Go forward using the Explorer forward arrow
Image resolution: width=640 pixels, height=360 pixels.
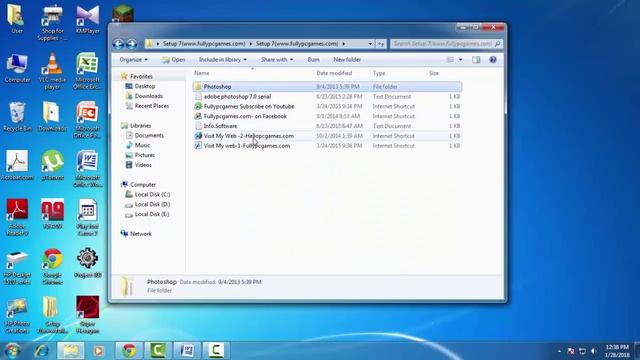[x=131, y=44]
